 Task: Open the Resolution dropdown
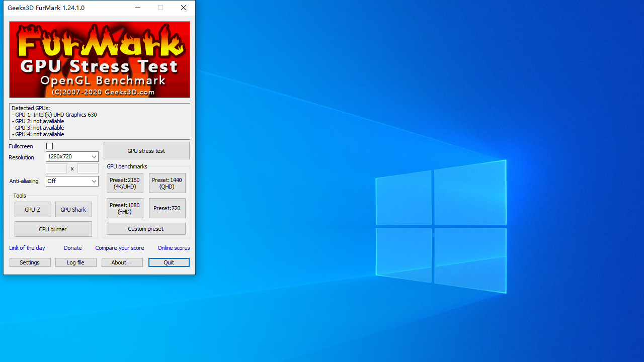point(72,157)
